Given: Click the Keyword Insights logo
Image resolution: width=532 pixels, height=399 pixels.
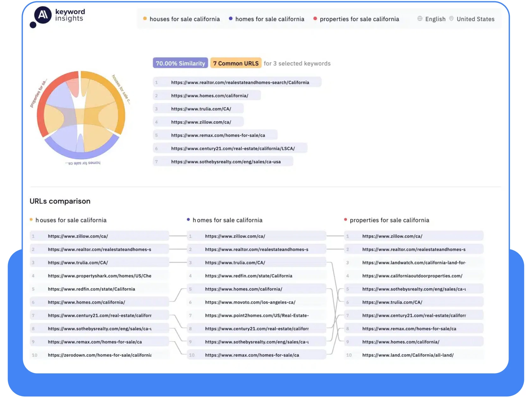Looking at the screenshot, I should pos(57,16).
